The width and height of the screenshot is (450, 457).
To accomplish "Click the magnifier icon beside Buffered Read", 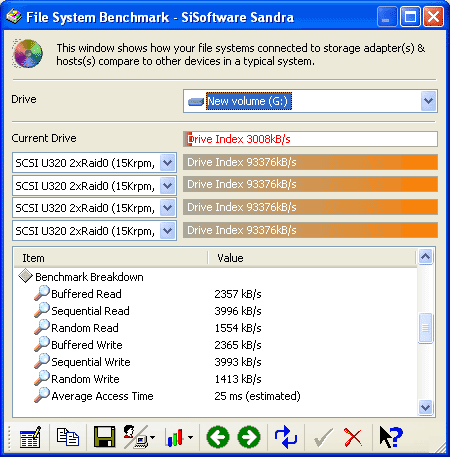I will (x=42, y=293).
